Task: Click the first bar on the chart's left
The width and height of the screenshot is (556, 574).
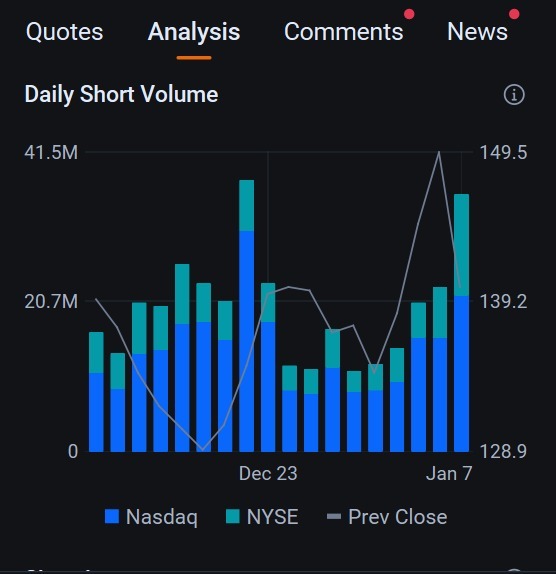Action: (x=96, y=392)
